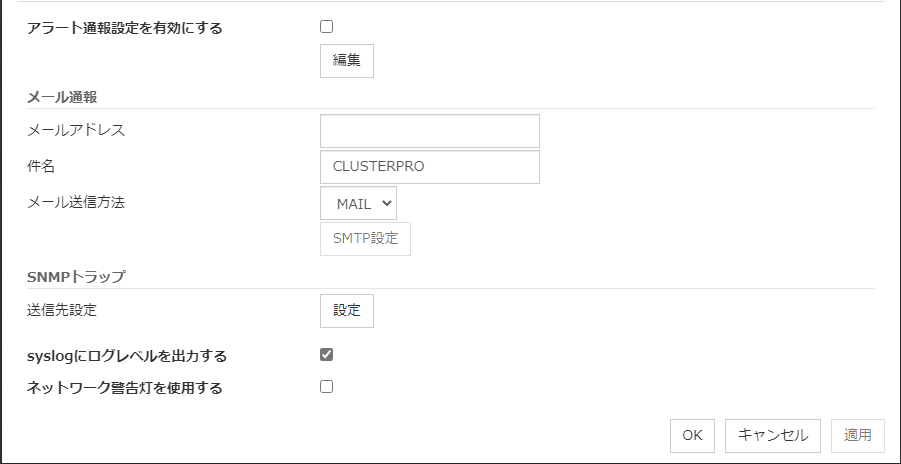Open the メール送信方法 MAIL dropdown

tap(359, 203)
